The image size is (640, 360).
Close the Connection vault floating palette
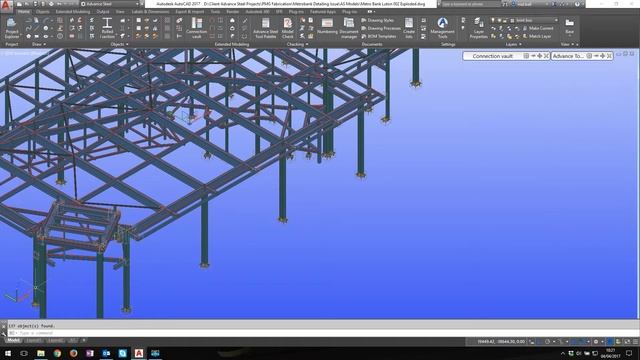pyautogui.click(x=546, y=56)
